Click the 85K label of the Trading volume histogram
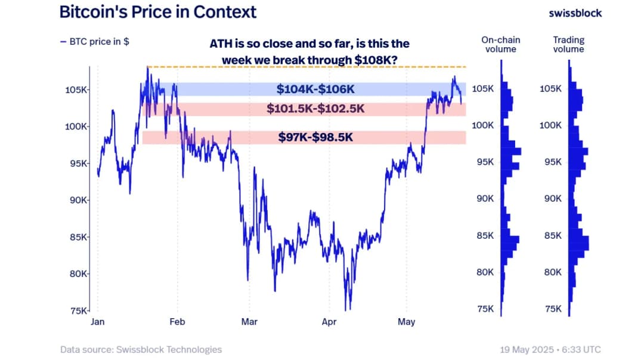 [550, 236]
